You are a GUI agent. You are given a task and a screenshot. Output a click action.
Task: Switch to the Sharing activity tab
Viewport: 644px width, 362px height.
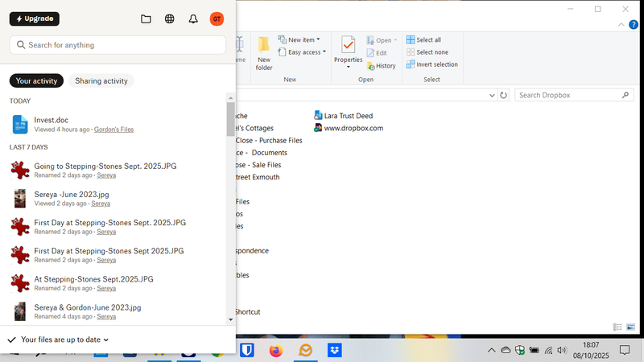[x=101, y=80]
